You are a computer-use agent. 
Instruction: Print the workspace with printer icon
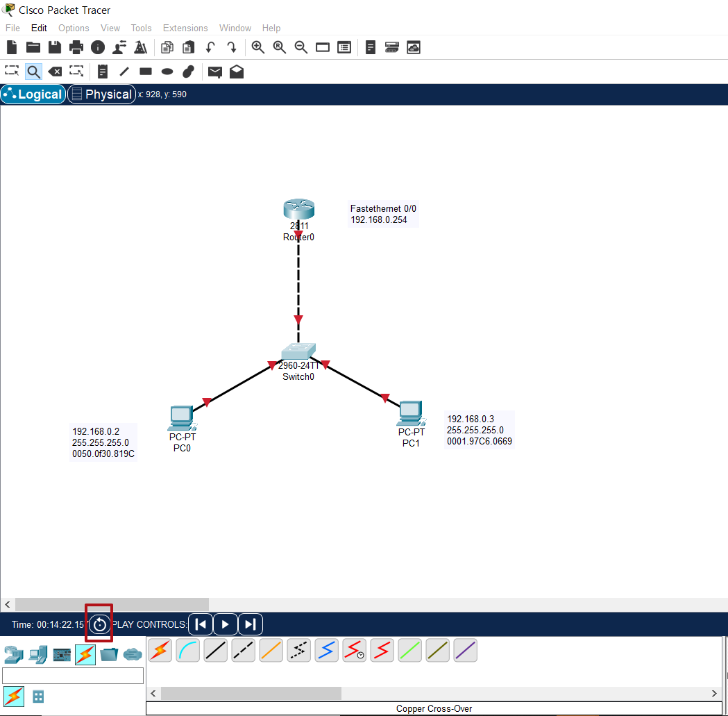click(76, 47)
